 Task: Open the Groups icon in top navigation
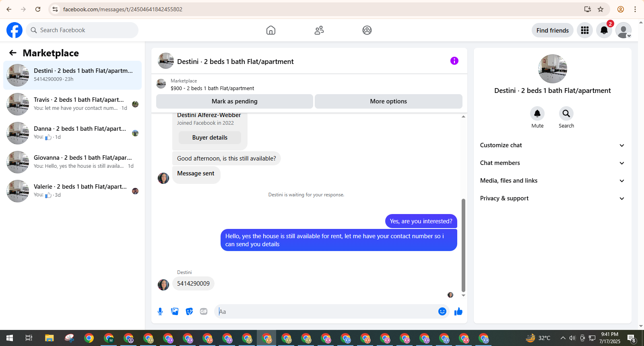367,30
